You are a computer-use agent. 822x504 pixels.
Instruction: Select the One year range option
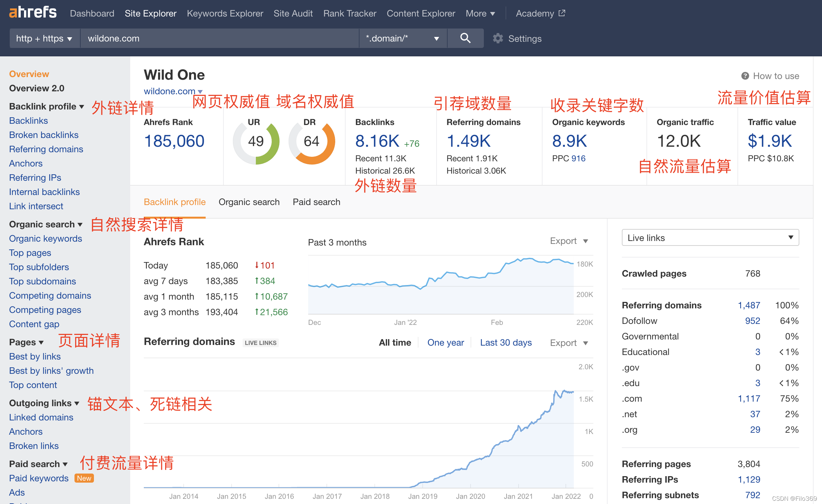click(445, 343)
